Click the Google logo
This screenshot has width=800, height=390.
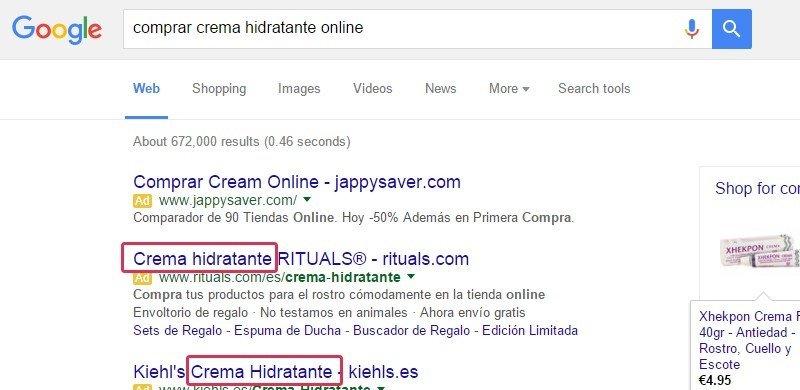(x=57, y=30)
